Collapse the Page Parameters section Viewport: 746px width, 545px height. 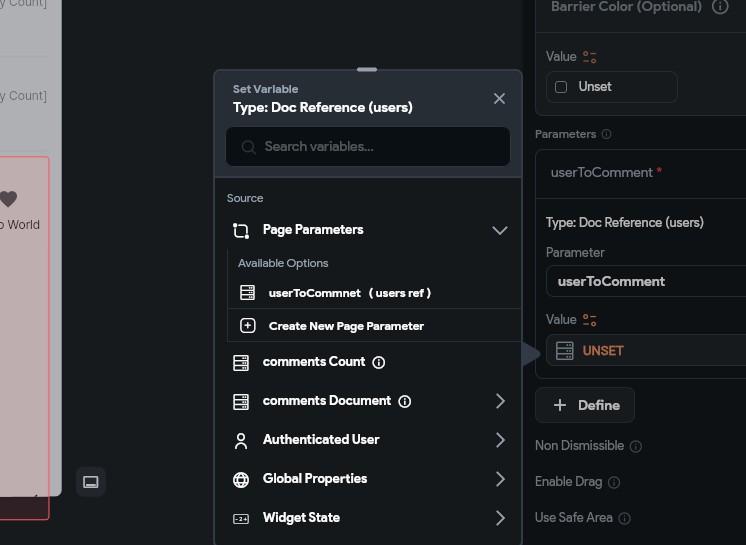coord(500,230)
